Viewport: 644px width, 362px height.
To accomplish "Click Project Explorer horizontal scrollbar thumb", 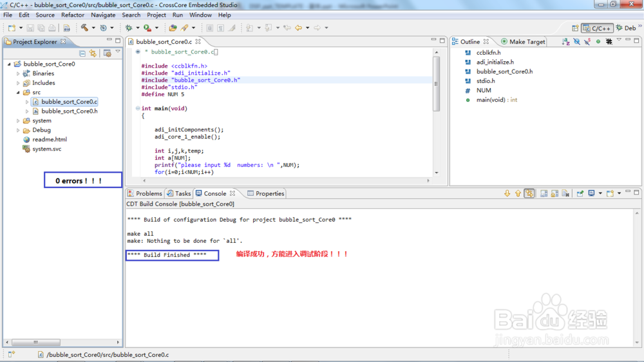I will pyautogui.click(x=36, y=342).
